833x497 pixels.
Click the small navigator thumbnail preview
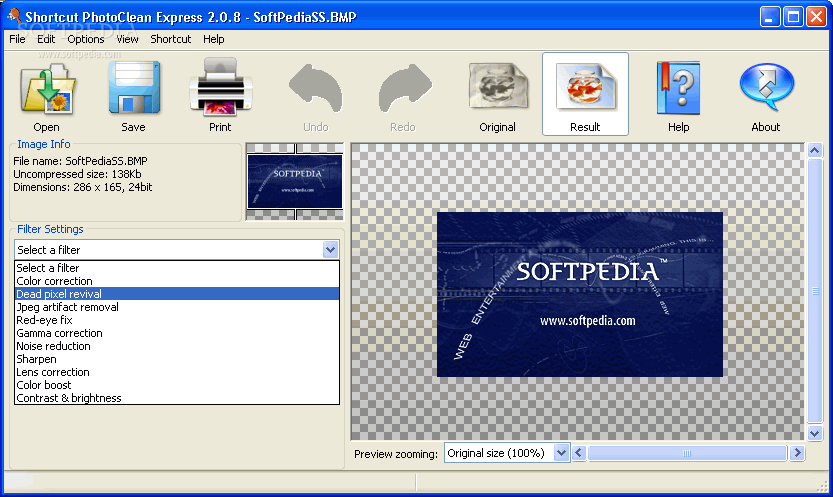pos(295,181)
